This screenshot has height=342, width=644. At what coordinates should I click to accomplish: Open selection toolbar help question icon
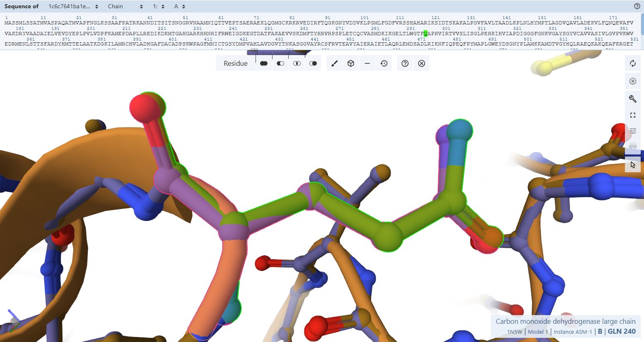(x=405, y=63)
